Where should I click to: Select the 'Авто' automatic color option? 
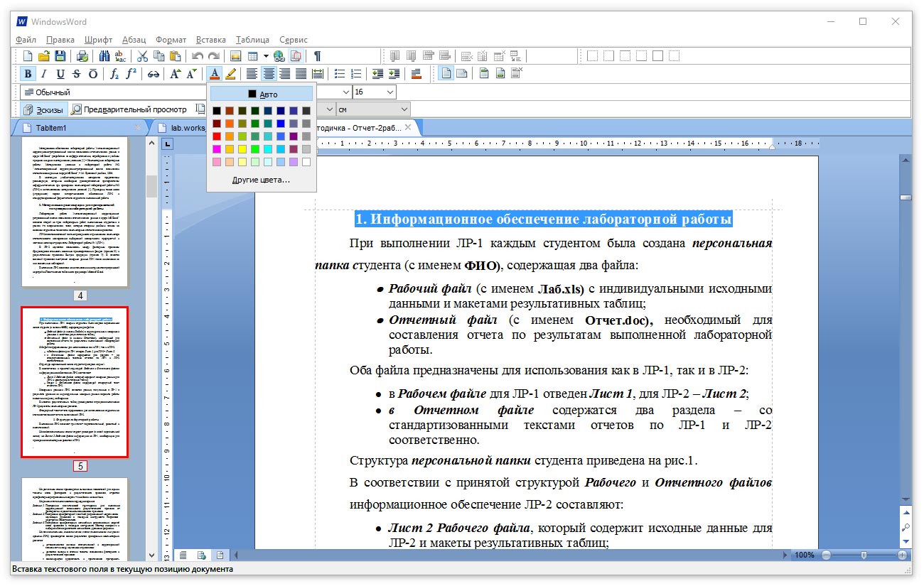263,94
